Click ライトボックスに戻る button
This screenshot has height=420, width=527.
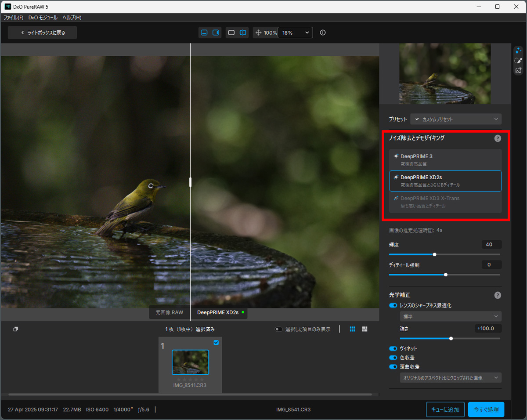click(42, 33)
